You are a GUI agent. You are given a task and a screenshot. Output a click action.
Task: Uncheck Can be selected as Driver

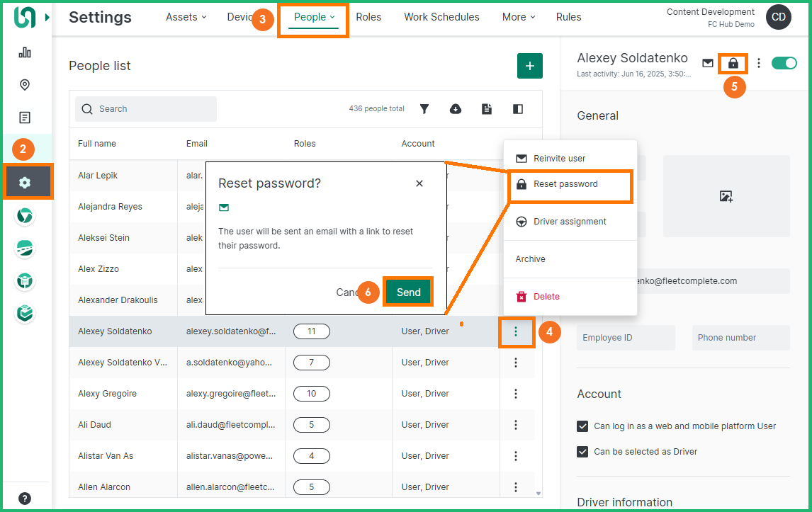coord(582,452)
